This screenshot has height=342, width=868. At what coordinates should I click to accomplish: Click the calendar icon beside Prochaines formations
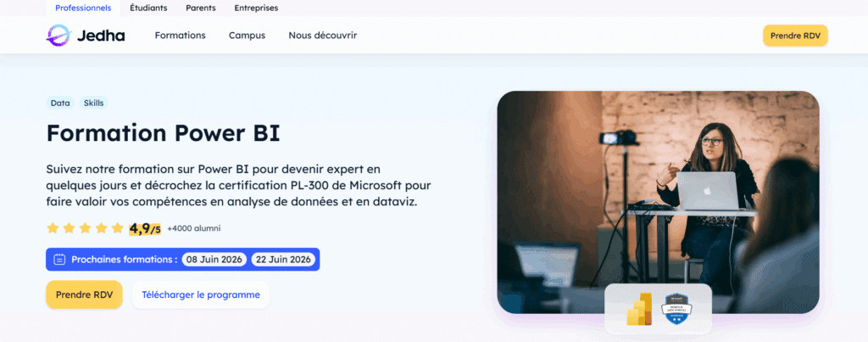pos(59,260)
